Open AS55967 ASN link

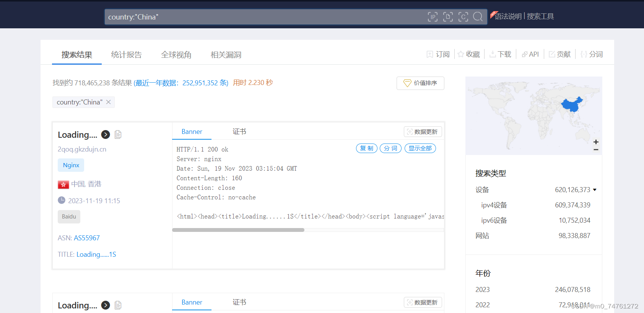click(87, 238)
